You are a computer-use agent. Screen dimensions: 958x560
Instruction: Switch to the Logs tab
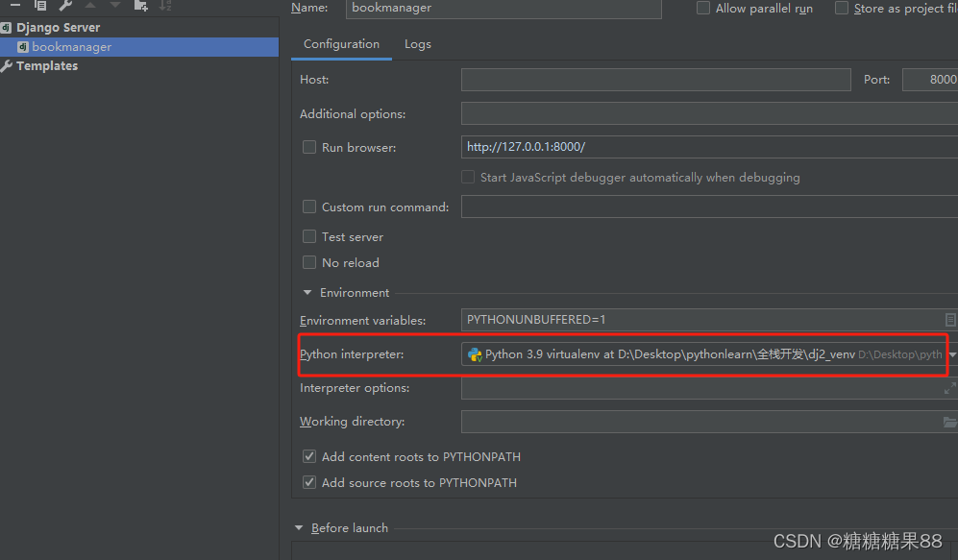tap(418, 44)
